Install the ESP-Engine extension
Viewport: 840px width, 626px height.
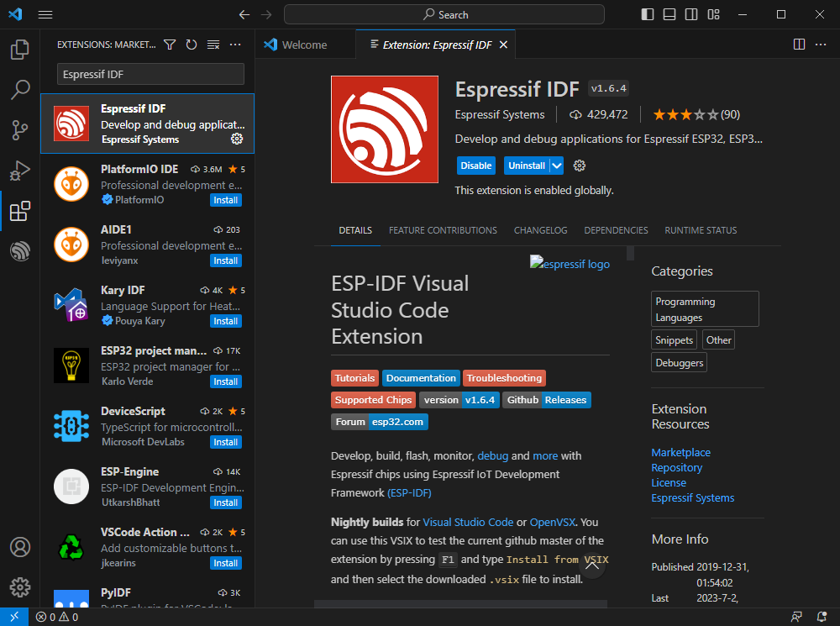pyautogui.click(x=225, y=502)
